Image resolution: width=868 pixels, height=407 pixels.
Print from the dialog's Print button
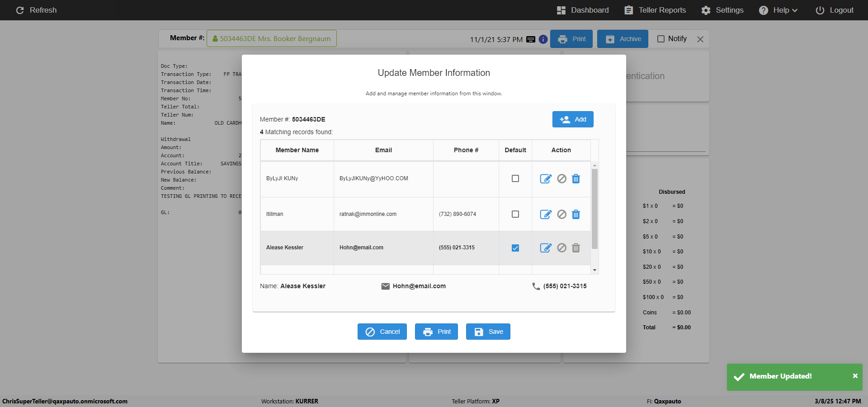click(436, 332)
